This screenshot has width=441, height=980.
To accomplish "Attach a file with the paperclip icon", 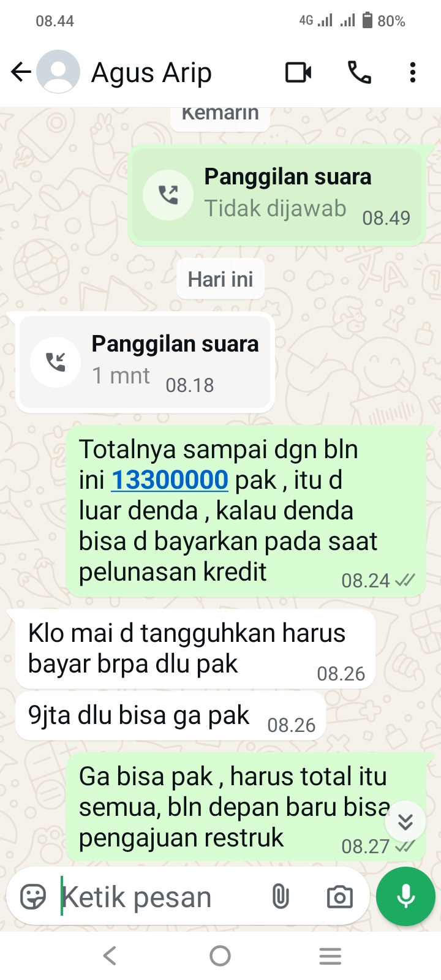I will click(x=281, y=897).
